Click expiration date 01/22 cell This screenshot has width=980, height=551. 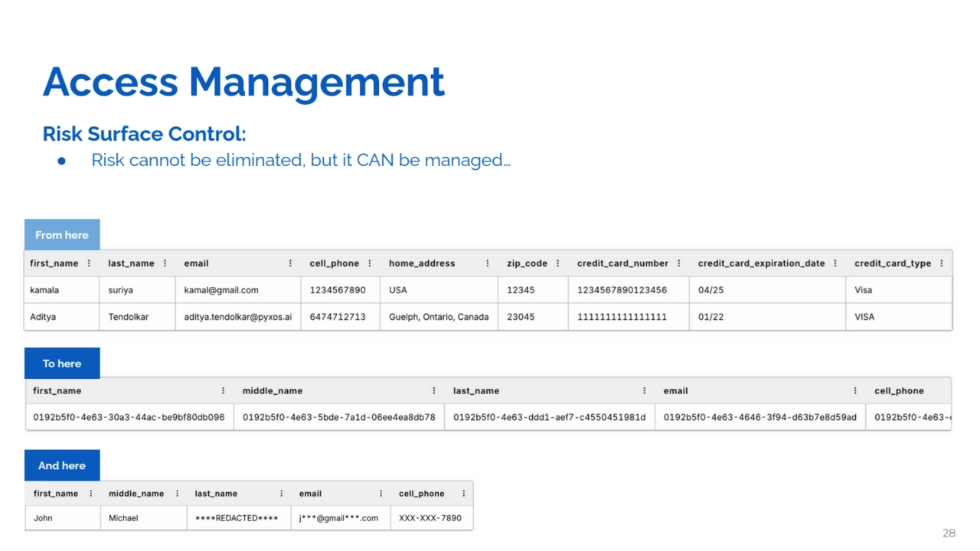[767, 317]
